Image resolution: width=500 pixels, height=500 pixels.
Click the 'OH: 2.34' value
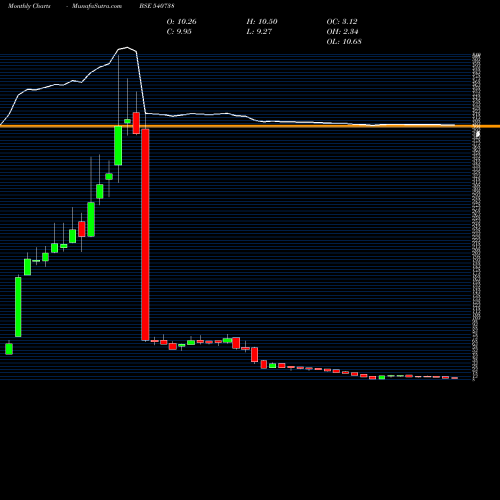(342, 31)
